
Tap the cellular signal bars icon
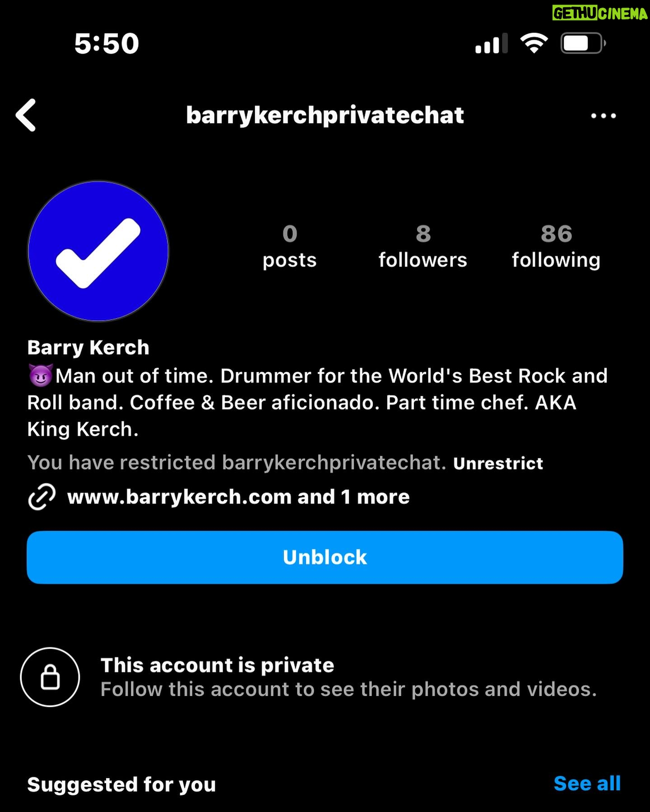coord(492,43)
